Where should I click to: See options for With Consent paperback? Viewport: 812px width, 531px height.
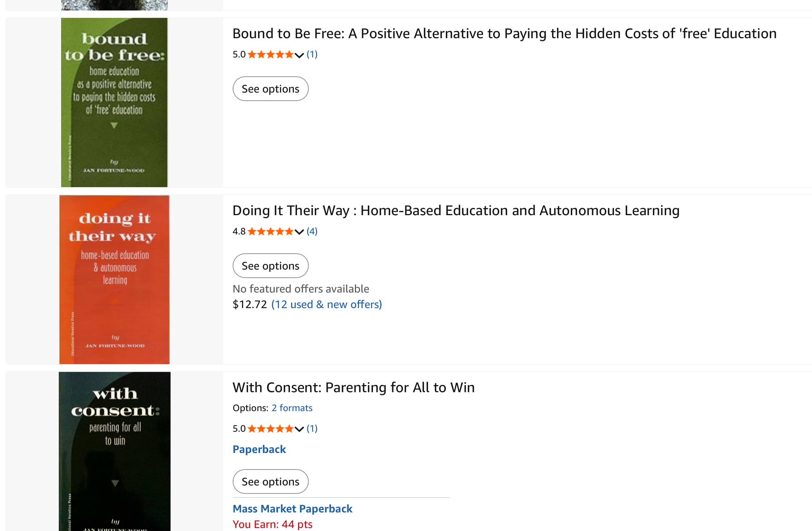coord(270,482)
